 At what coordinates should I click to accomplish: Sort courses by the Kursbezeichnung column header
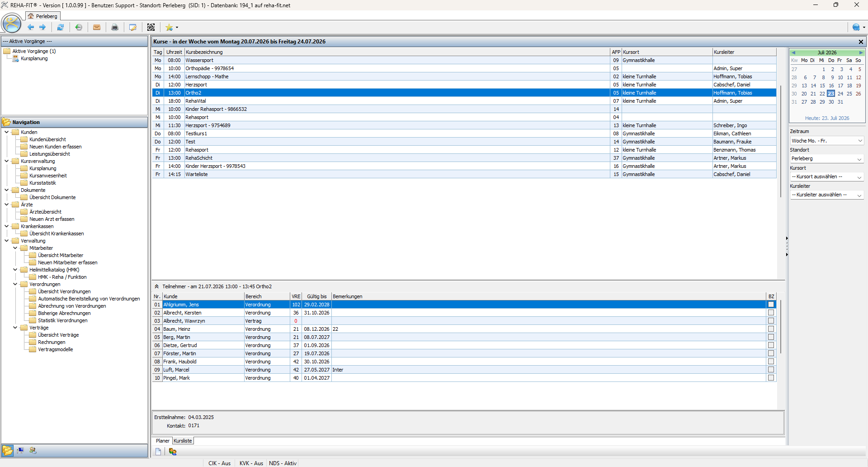tap(397, 52)
